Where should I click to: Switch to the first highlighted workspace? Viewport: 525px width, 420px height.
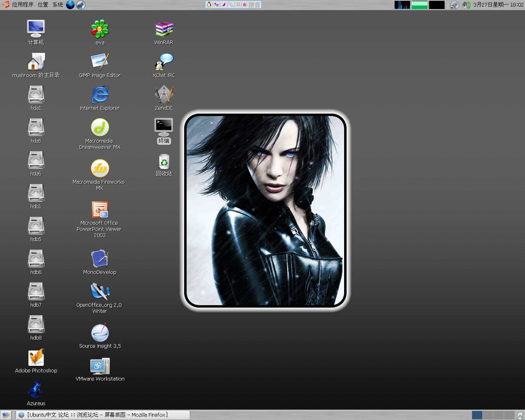[477, 415]
